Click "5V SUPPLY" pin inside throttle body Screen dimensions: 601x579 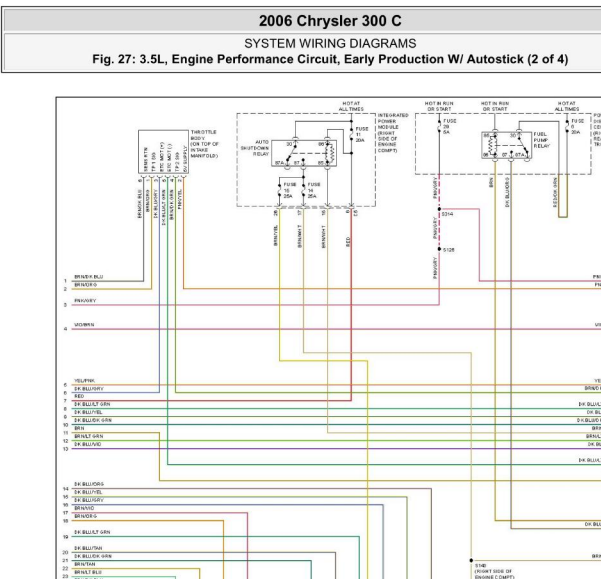185,158
